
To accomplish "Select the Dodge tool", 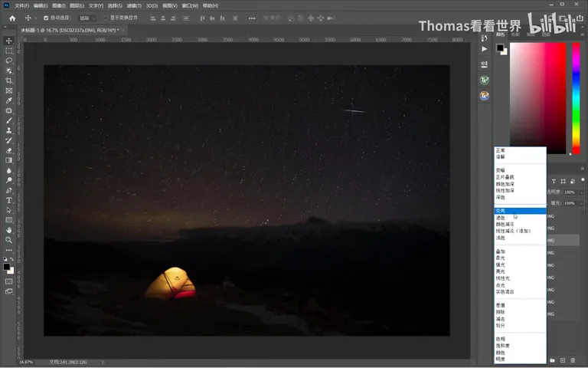I will 9,180.
